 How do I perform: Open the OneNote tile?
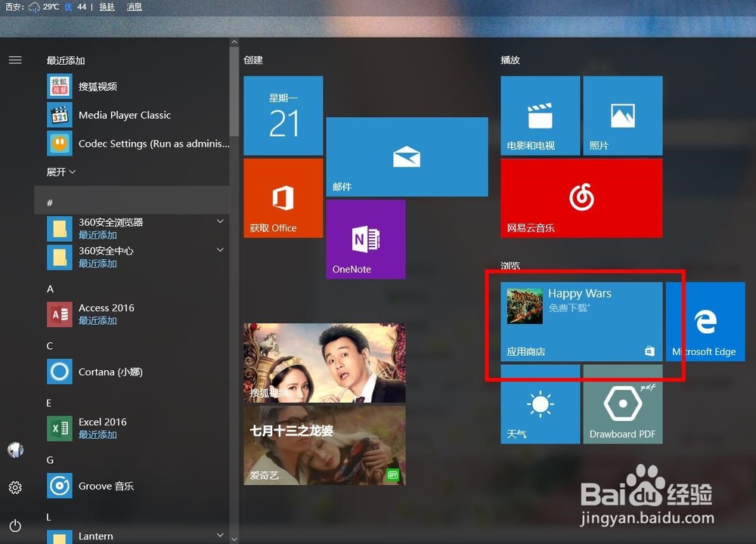click(x=365, y=240)
